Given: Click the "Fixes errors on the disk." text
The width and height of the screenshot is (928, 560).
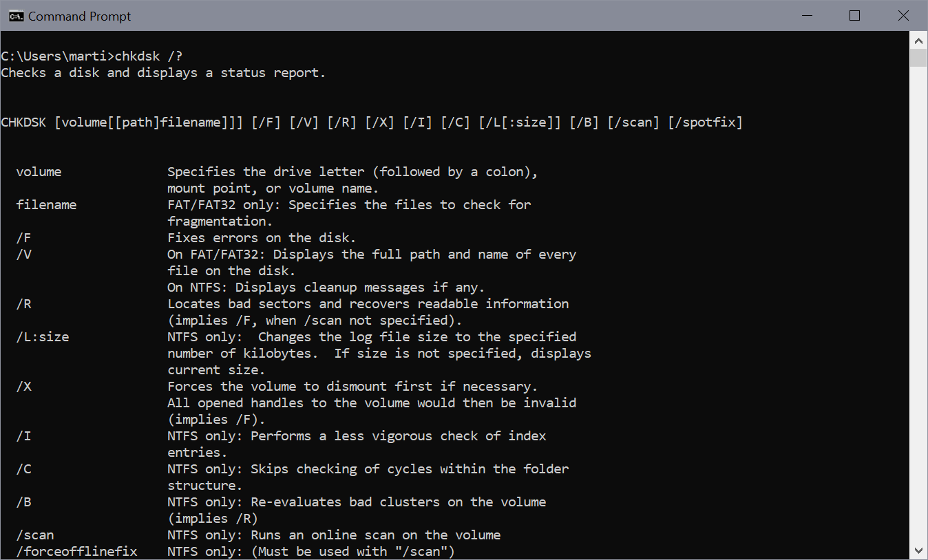Looking at the screenshot, I should 262,238.
